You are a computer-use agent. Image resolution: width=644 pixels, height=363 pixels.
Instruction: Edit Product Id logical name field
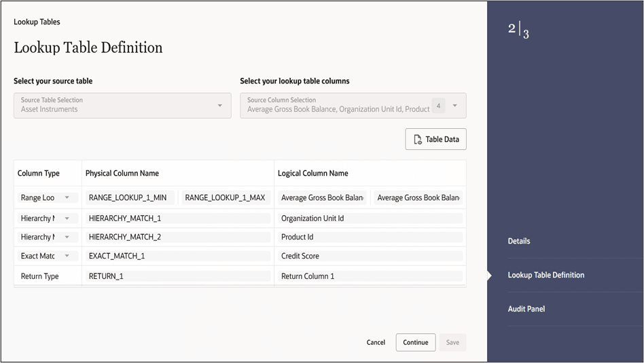click(x=370, y=237)
